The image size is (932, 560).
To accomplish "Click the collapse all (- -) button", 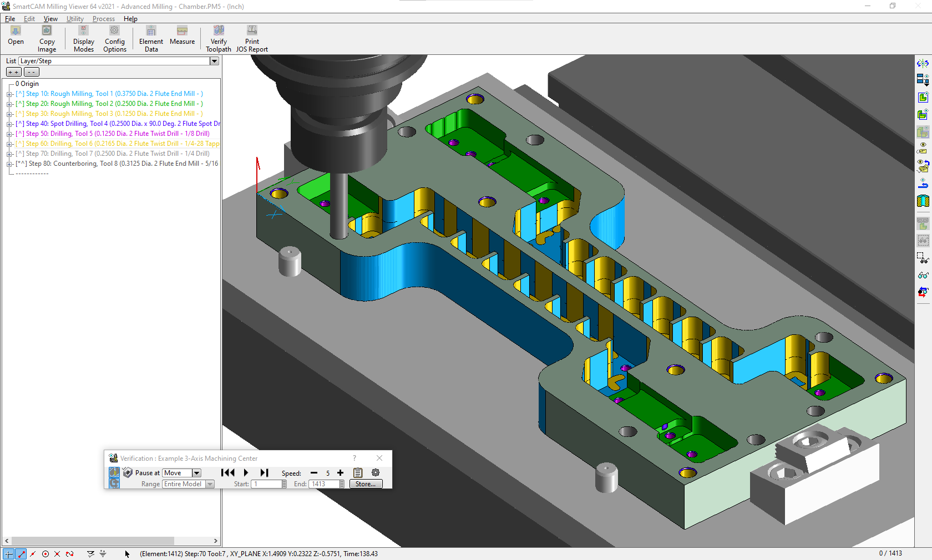I will pos(32,72).
